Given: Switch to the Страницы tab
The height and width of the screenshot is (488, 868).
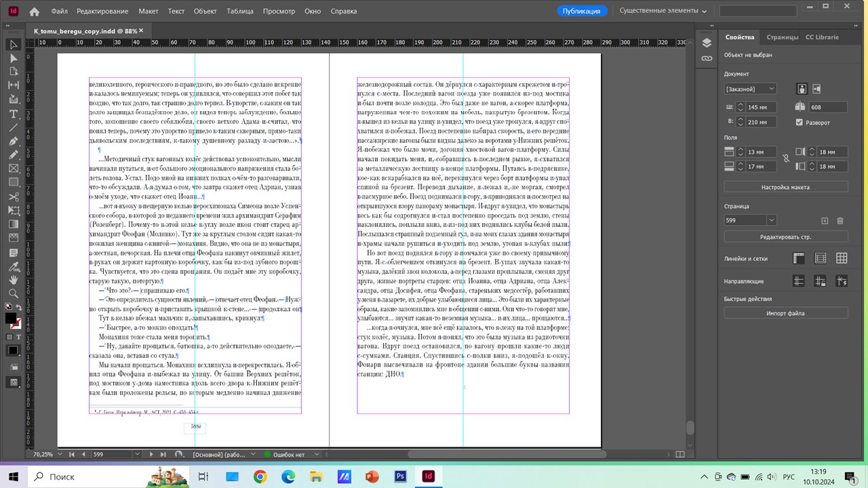Looking at the screenshot, I should pyautogui.click(x=782, y=37).
